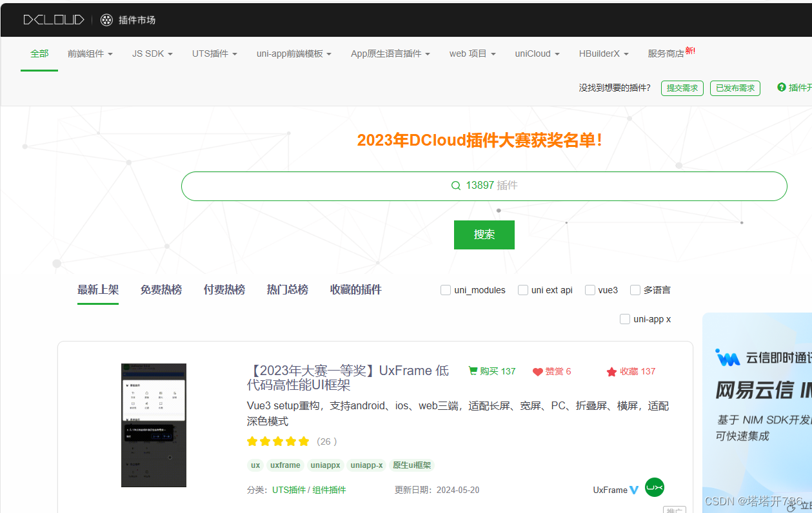This screenshot has height=513, width=812.
Task: Open the 2023年DCloud插件大赛获奖名单 link
Action: 480,140
